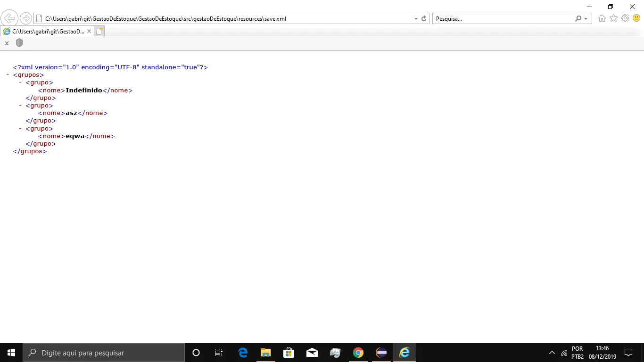This screenshot has width=644, height=362.
Task: Collapse the root grupos element
Action: coord(8,75)
